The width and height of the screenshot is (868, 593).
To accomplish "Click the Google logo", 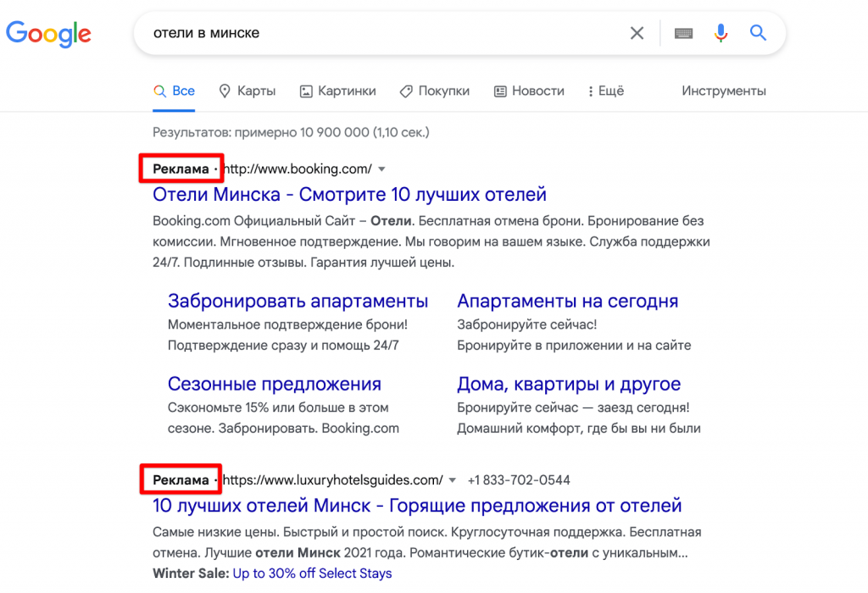I will [x=48, y=34].
